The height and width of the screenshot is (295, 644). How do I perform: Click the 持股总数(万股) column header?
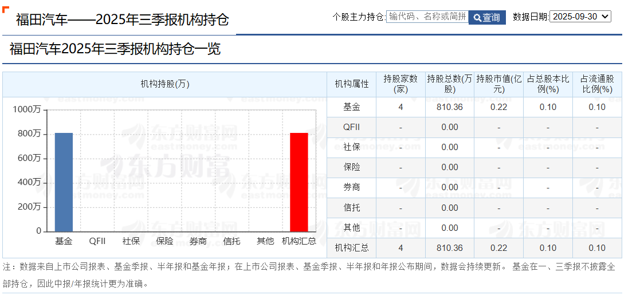pyautogui.click(x=449, y=84)
